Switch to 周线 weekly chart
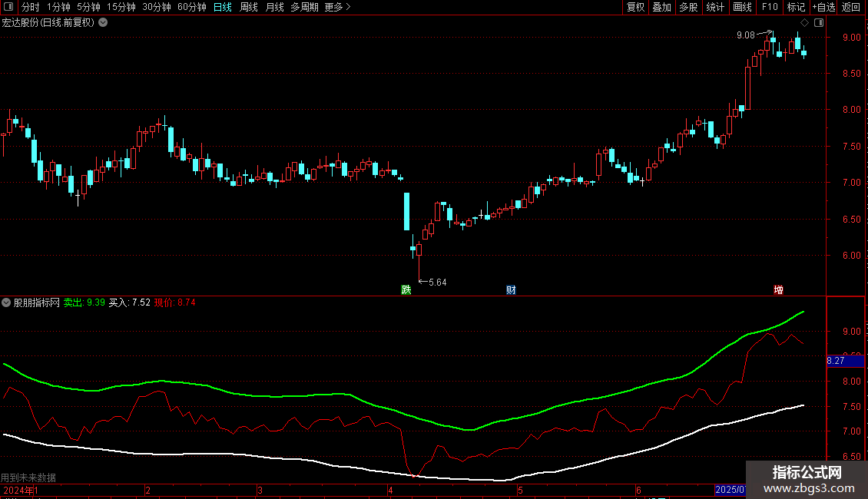Screen dimensions: 868x499 click(249, 7)
